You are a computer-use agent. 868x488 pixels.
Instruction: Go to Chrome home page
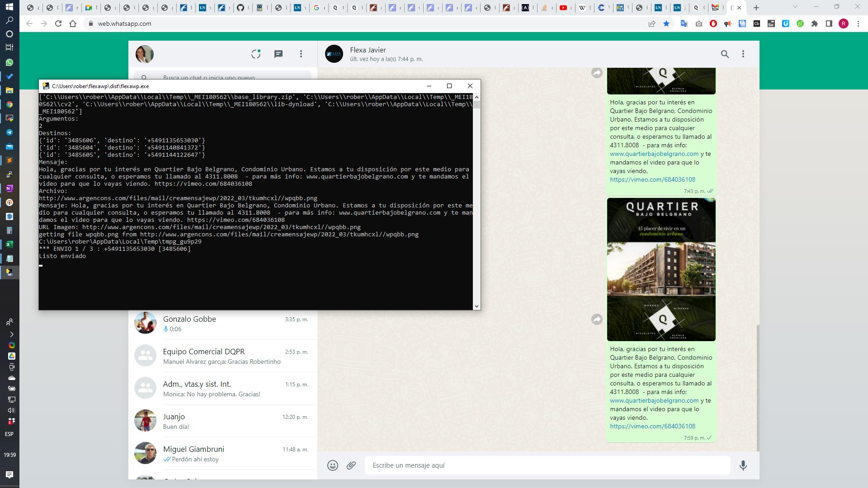click(73, 23)
